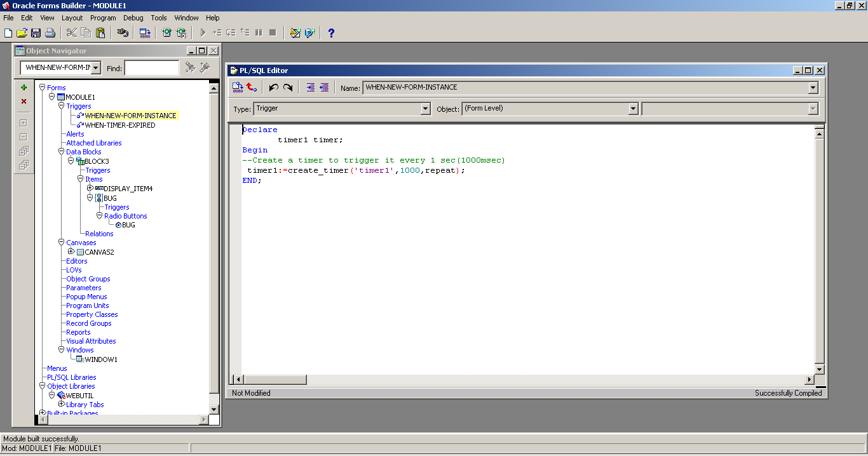Image resolution: width=868 pixels, height=456 pixels.
Task: Create a new object with the green plus icon
Action: coord(24,87)
